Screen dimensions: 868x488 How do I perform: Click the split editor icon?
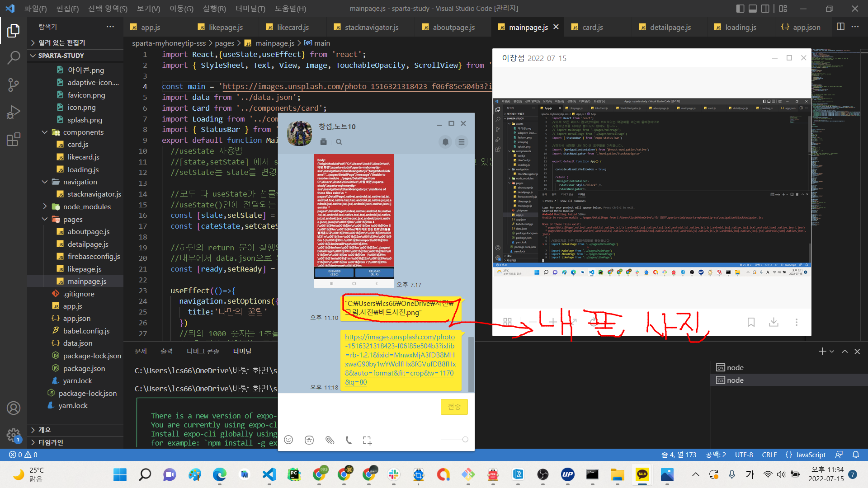coord(840,27)
